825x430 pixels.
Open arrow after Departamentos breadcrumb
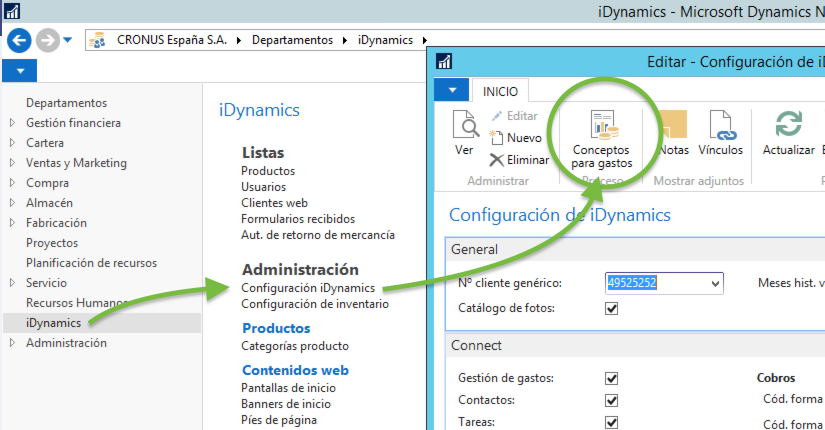click(345, 41)
